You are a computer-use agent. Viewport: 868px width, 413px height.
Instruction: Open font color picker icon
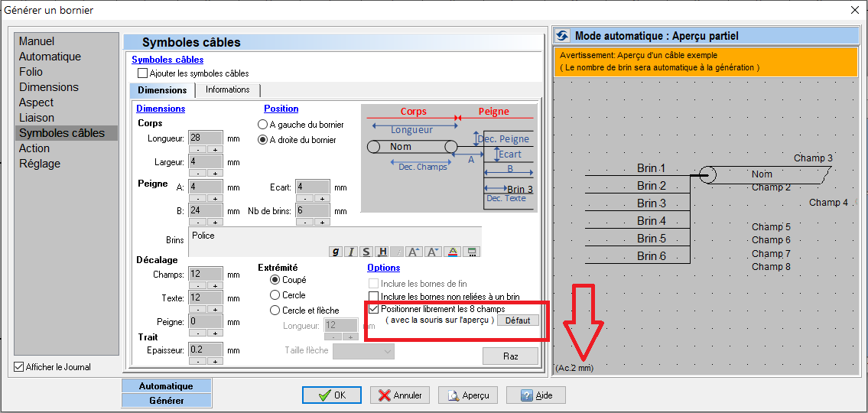point(453,252)
